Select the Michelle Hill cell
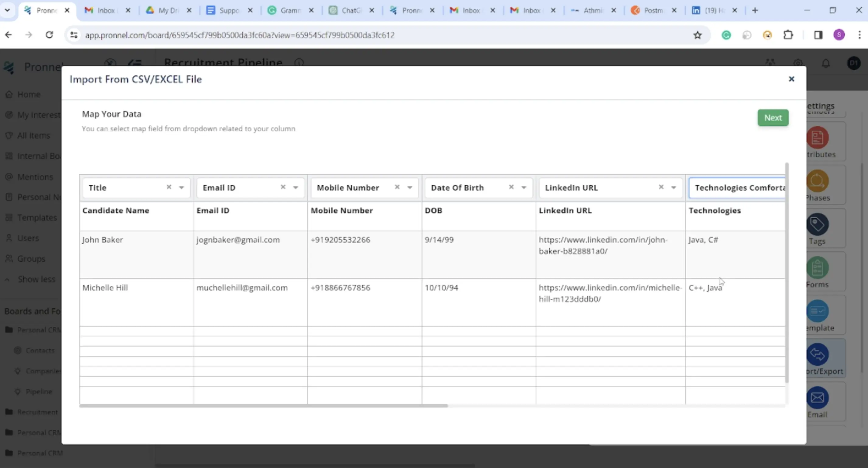This screenshot has width=868, height=468. (136, 302)
